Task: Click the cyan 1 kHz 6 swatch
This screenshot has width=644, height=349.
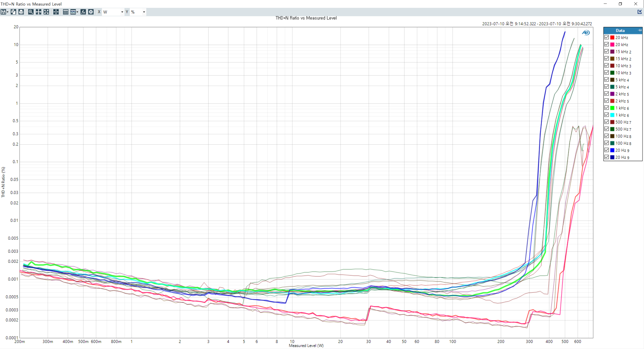Action: [x=612, y=115]
